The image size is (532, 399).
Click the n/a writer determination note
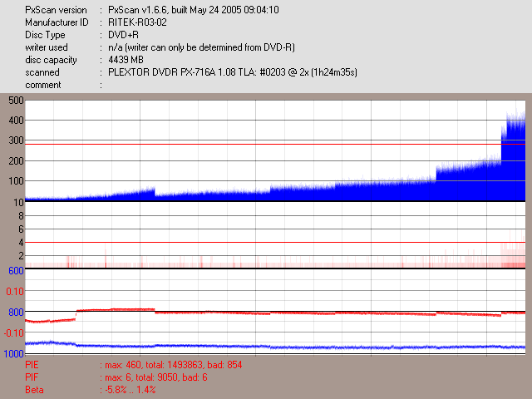[x=201, y=47]
